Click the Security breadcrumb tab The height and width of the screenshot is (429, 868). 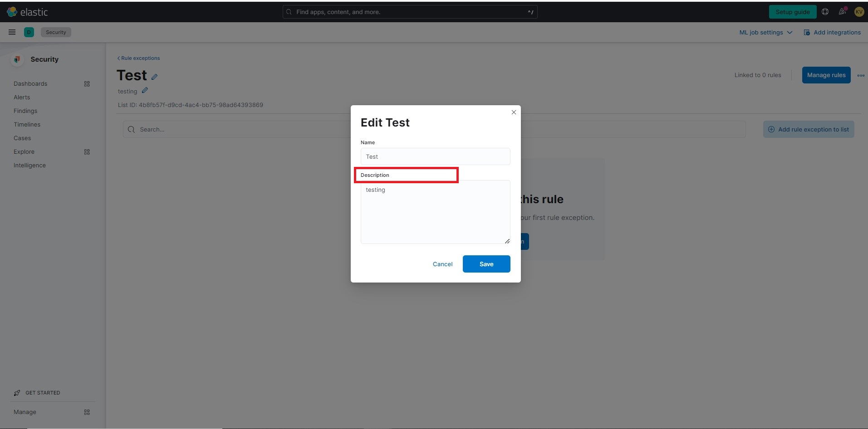point(55,32)
